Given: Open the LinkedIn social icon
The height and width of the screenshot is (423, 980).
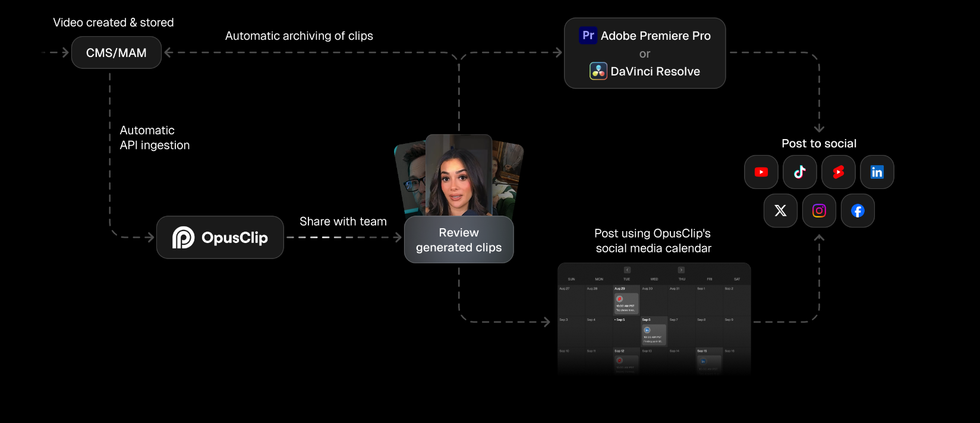Looking at the screenshot, I should tap(877, 172).
